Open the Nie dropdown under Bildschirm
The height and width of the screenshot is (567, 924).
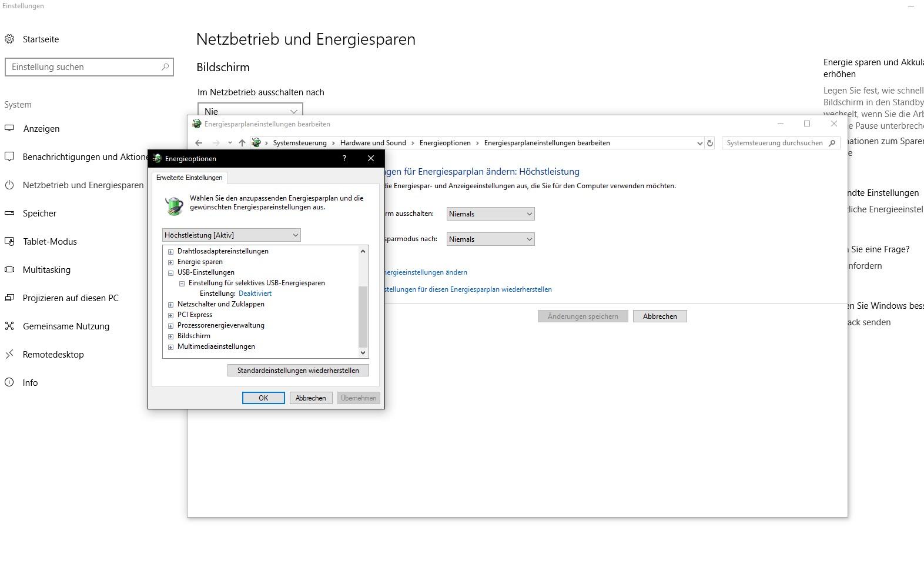click(250, 110)
